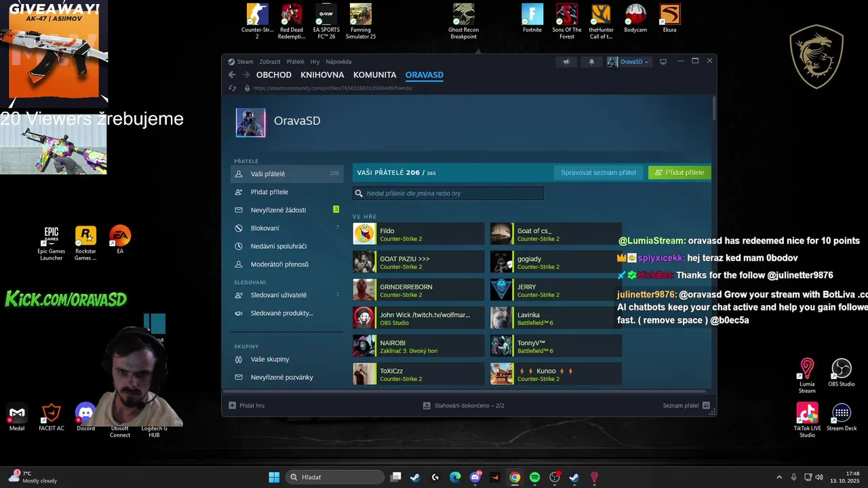Switch Steam to Big Picture mode icon
The height and width of the screenshot is (488, 868).
pos(663,62)
